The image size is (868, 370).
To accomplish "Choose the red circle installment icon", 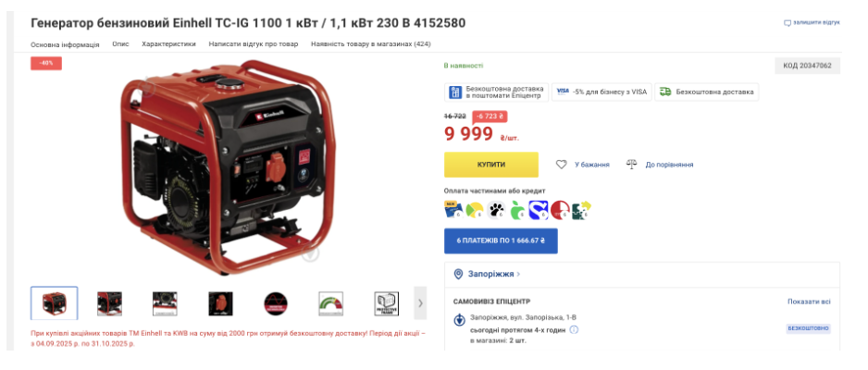I will (560, 210).
